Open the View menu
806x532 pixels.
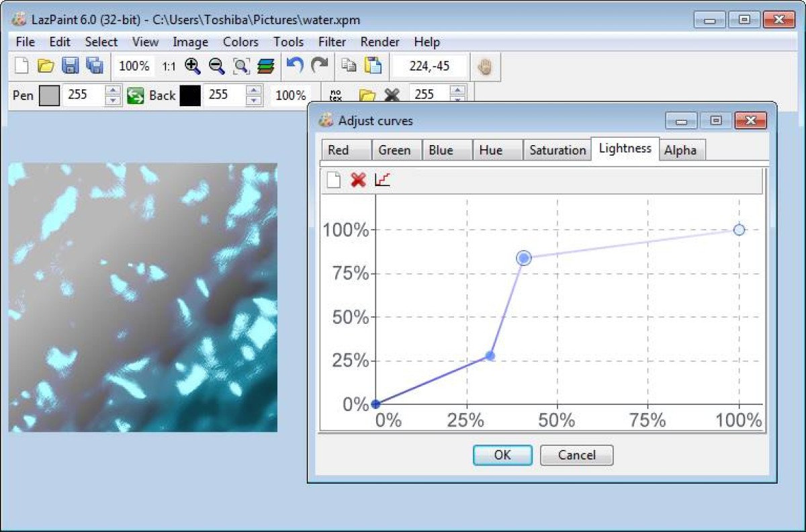[145, 42]
